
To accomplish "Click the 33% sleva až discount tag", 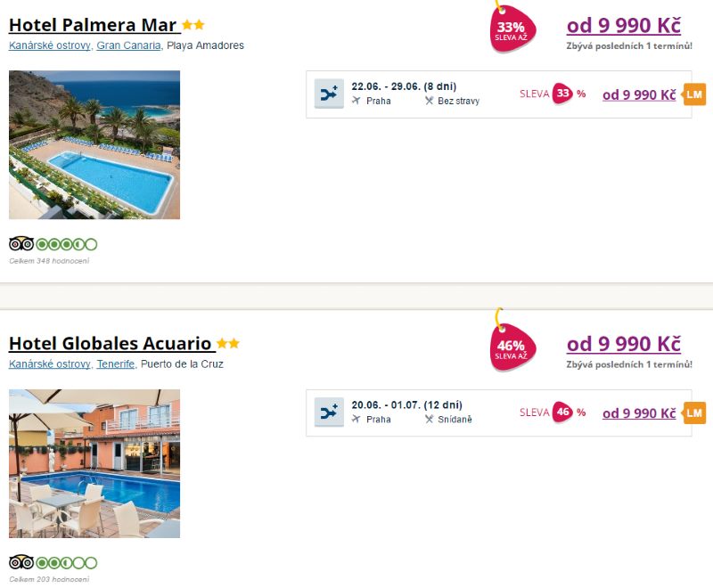I will pos(512,30).
